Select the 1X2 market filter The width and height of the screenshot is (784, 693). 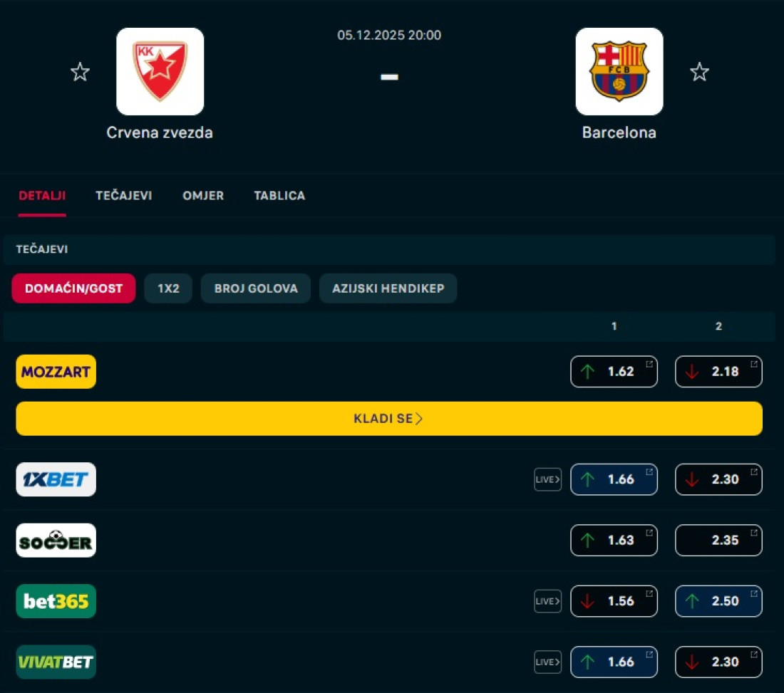[x=168, y=288]
